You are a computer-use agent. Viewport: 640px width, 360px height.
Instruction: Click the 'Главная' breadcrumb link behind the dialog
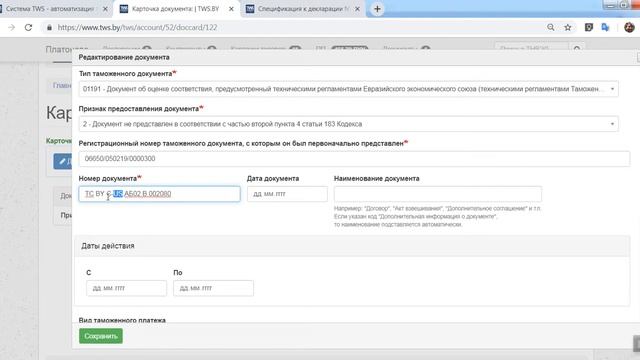pyautogui.click(x=62, y=85)
